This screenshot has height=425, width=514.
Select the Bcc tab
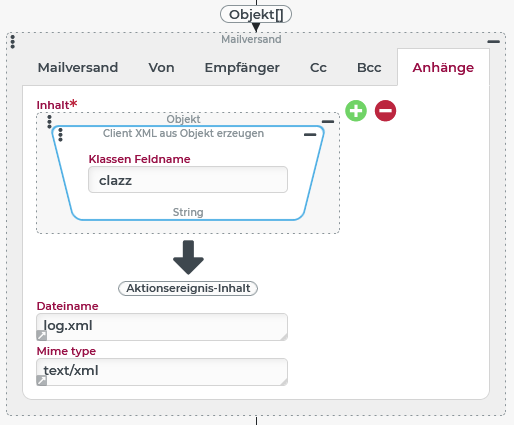coord(369,68)
